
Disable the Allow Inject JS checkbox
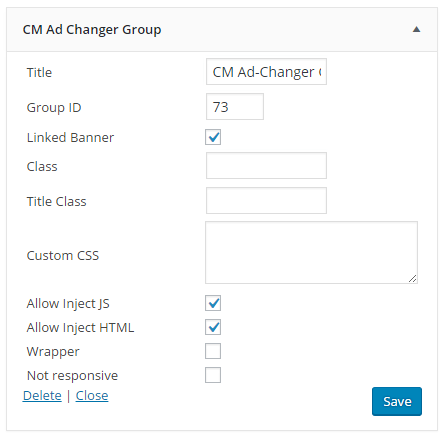213,303
